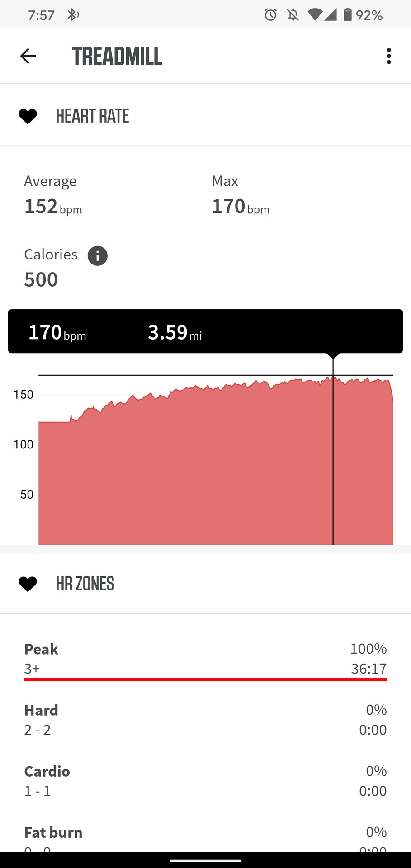Tap the bottom navigation home handle
411x868 pixels.
pyautogui.click(x=205, y=861)
